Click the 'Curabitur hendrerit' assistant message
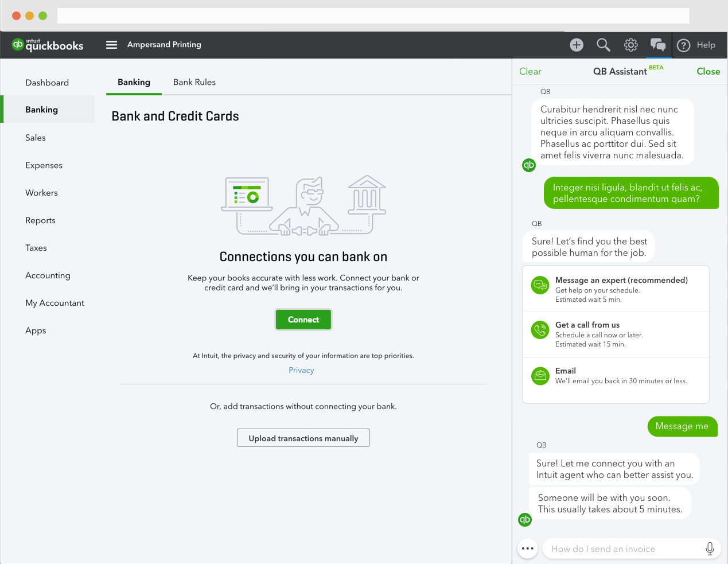The width and height of the screenshot is (728, 564). click(612, 132)
